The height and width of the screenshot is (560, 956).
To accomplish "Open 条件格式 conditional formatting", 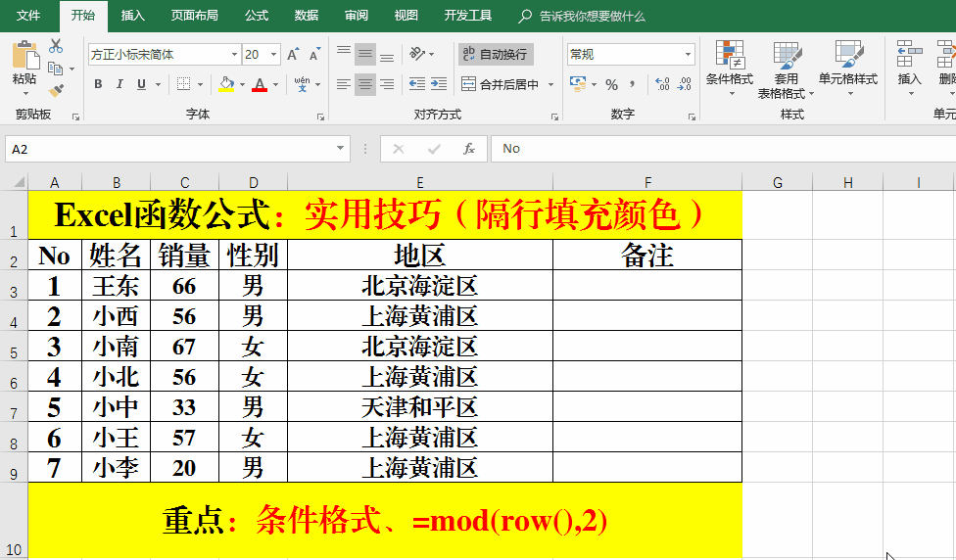I will click(730, 69).
